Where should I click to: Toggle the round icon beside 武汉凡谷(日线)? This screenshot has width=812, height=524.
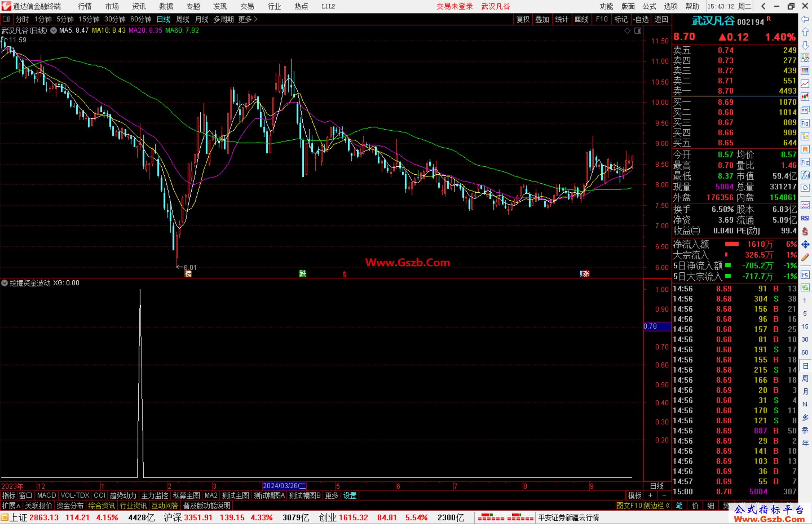53,30
